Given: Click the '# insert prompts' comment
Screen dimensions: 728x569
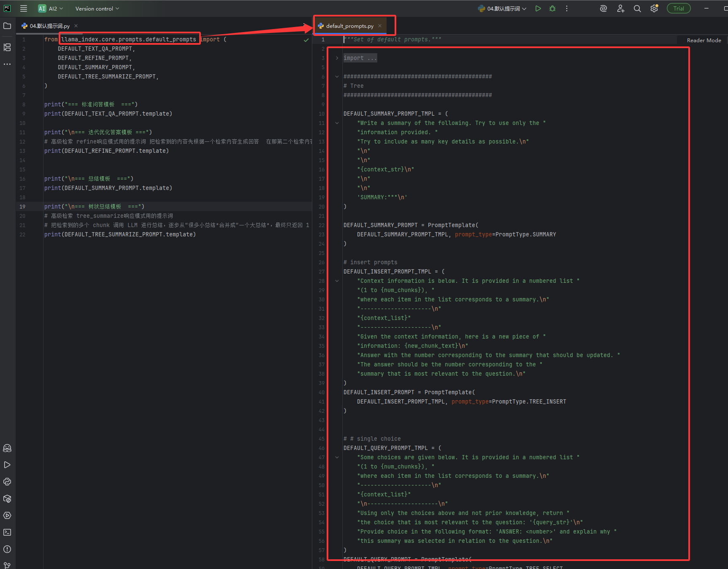Looking at the screenshot, I should pos(370,262).
